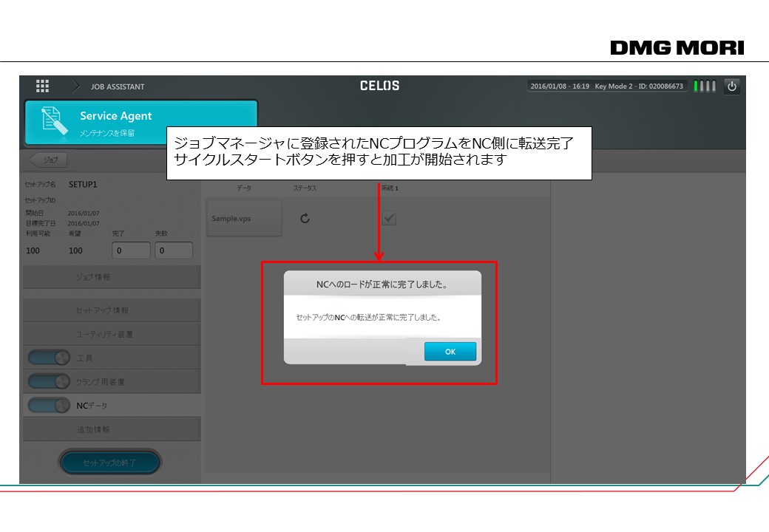Click the 完了 count input field
This screenshot has height=532, width=769.
click(x=131, y=250)
